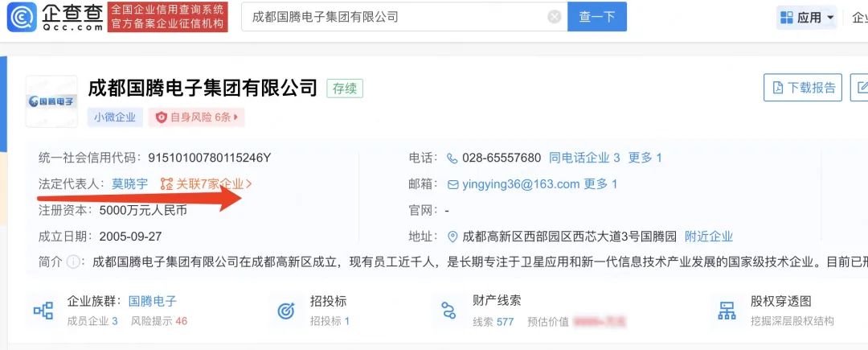Click 更多 1 next to phone

[x=645, y=158]
